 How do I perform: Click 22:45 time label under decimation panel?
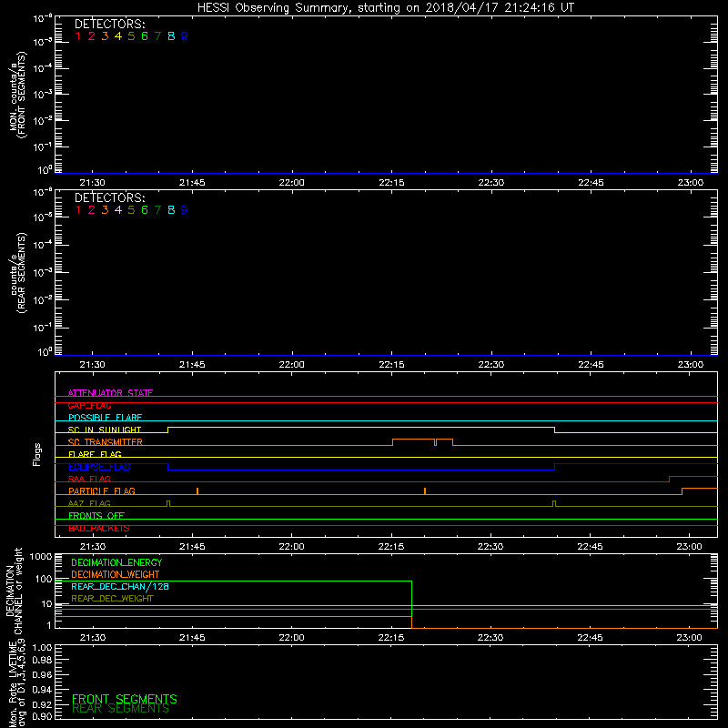[590, 638]
